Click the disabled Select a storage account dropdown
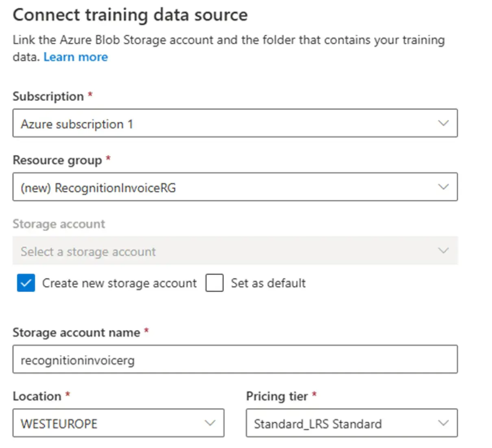This screenshot has height=448, width=492. 235,251
